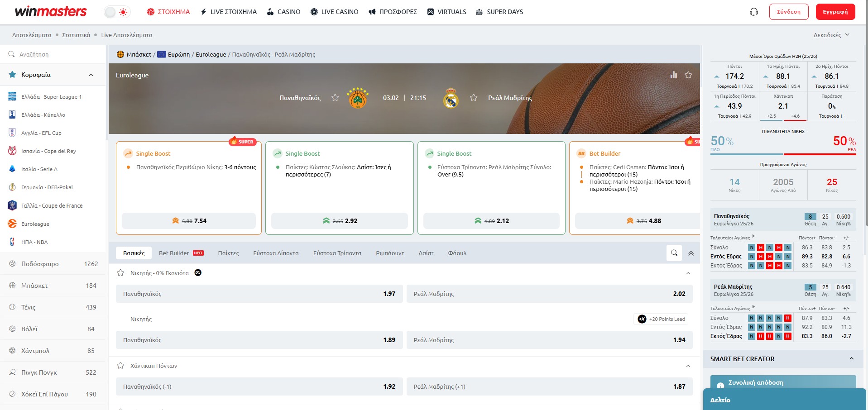
Task: Collapse the SMART BET CREATOR panel
Action: pyautogui.click(x=851, y=359)
